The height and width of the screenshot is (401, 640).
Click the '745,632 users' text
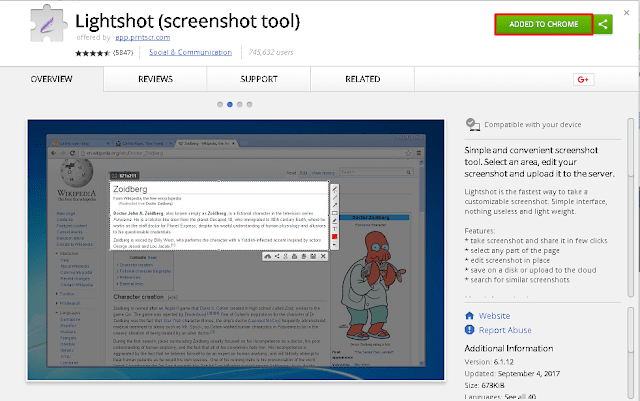271,52
